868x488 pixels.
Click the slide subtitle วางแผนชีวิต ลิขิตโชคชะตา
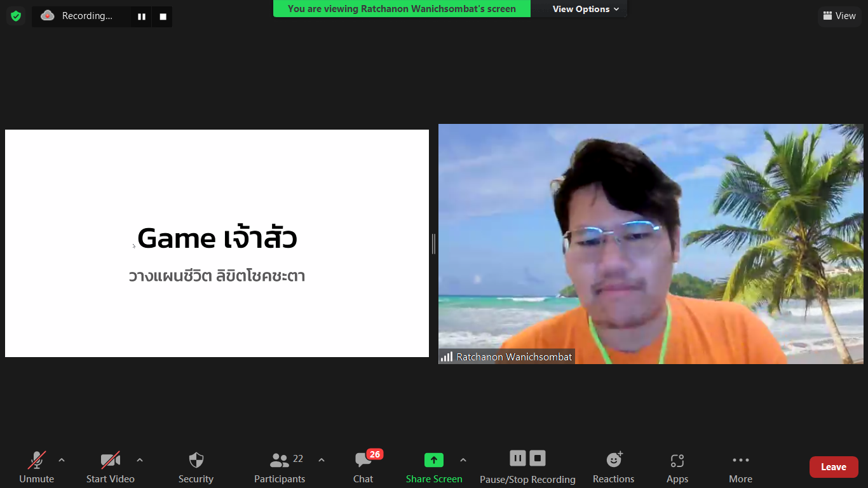click(x=217, y=276)
